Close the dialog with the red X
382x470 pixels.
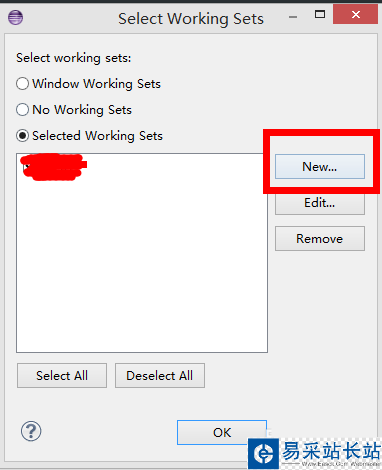355,15
